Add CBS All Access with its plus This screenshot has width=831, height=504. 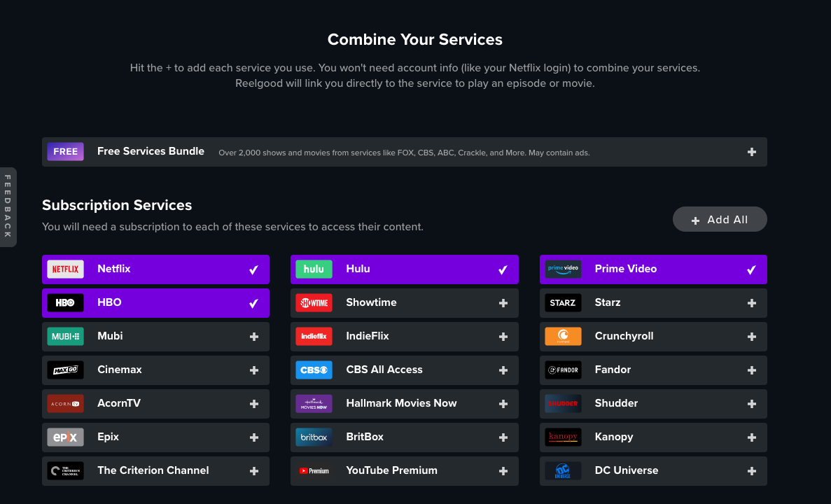(503, 370)
